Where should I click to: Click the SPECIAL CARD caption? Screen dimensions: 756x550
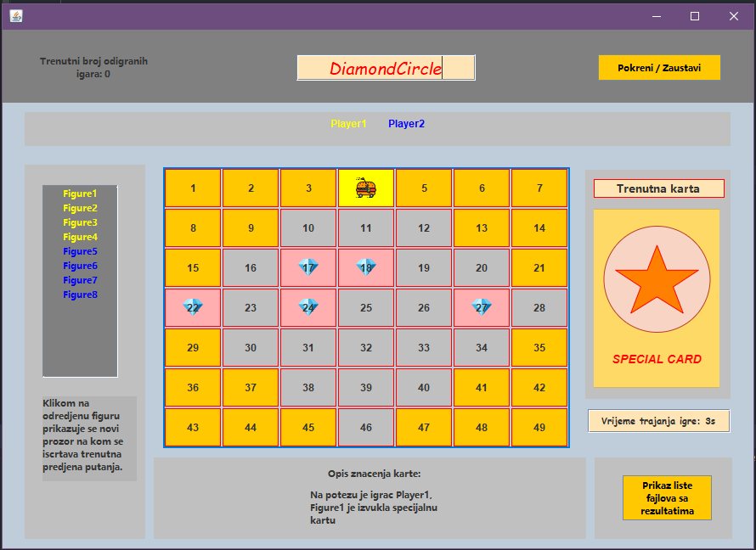[657, 359]
